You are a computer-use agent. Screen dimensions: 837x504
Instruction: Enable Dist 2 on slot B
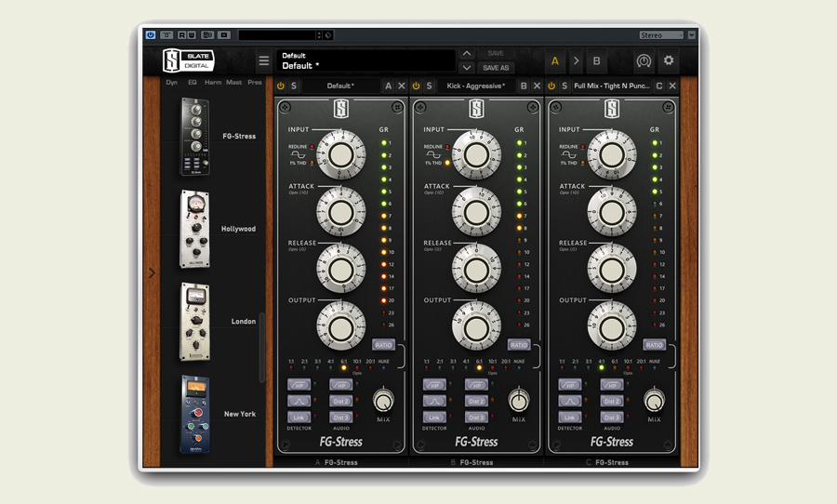coord(476,401)
